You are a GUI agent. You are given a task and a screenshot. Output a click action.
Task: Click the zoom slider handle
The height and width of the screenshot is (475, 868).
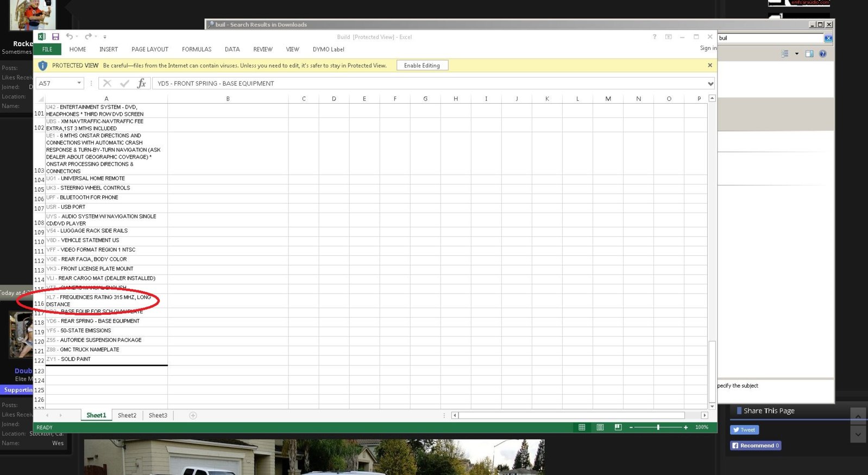[658, 427]
